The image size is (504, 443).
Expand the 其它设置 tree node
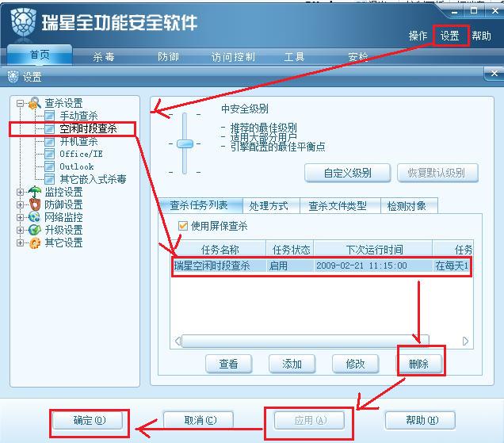pos(21,243)
